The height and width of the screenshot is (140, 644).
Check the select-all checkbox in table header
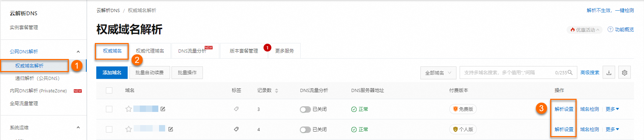[109, 91]
